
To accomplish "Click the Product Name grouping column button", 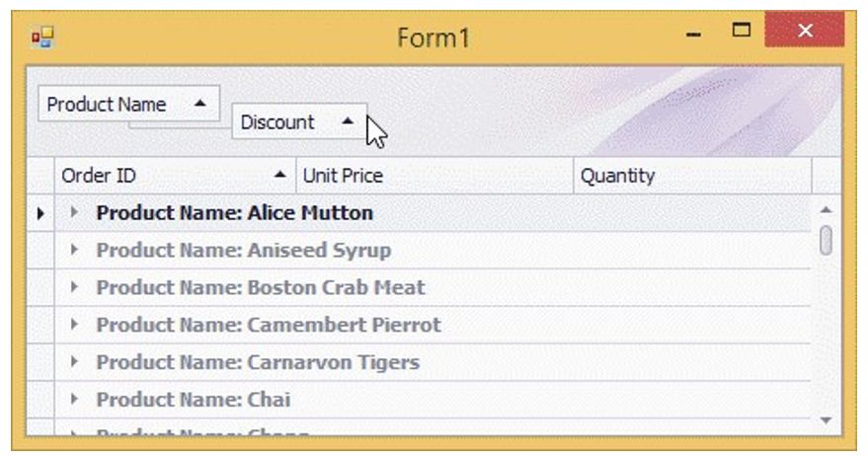I will tap(109, 104).
